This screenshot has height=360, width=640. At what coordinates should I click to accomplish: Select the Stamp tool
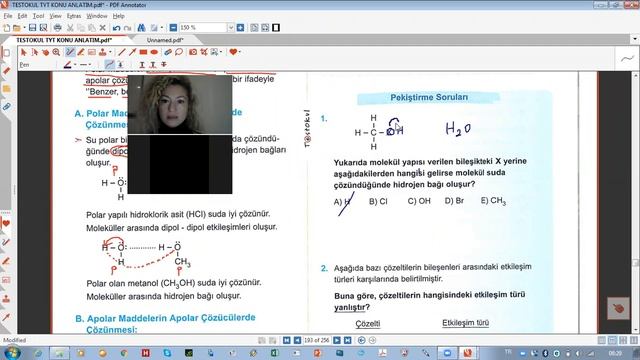tap(102, 52)
